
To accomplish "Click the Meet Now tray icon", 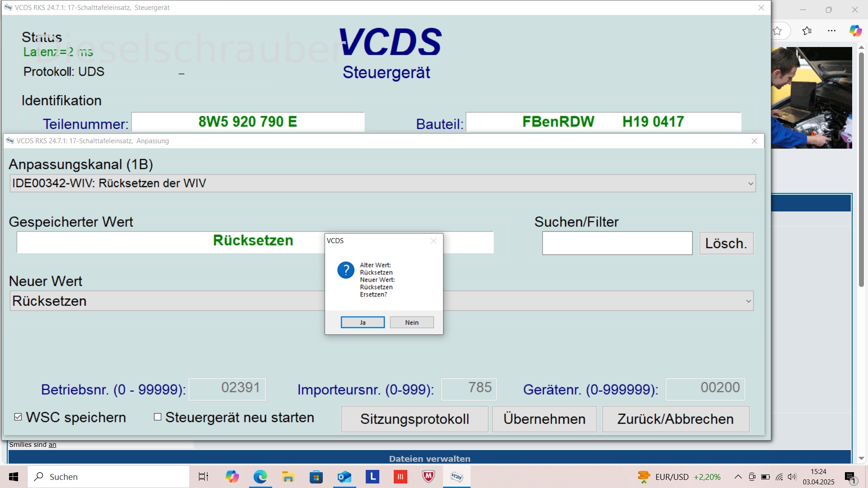I will point(752,477).
